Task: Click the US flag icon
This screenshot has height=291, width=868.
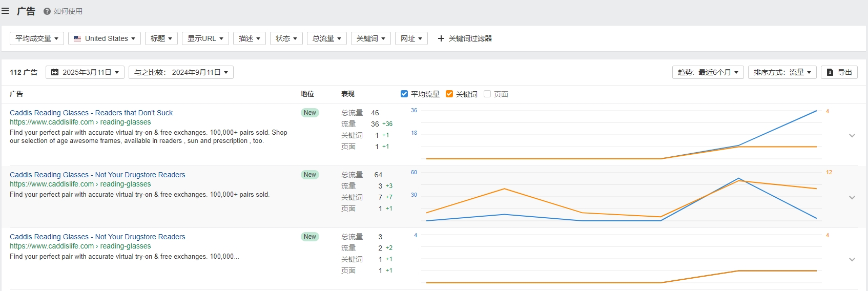Action: [77, 38]
